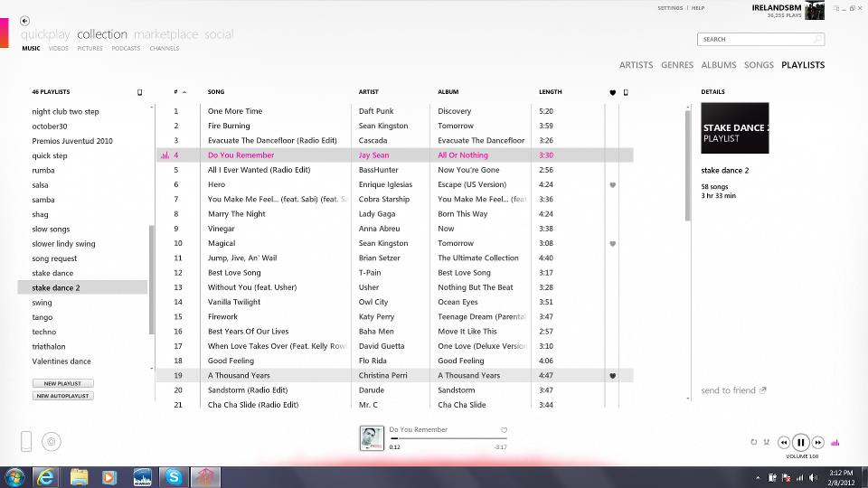Show hidden tray icons arrow
The image size is (868, 488).
pyautogui.click(x=758, y=477)
